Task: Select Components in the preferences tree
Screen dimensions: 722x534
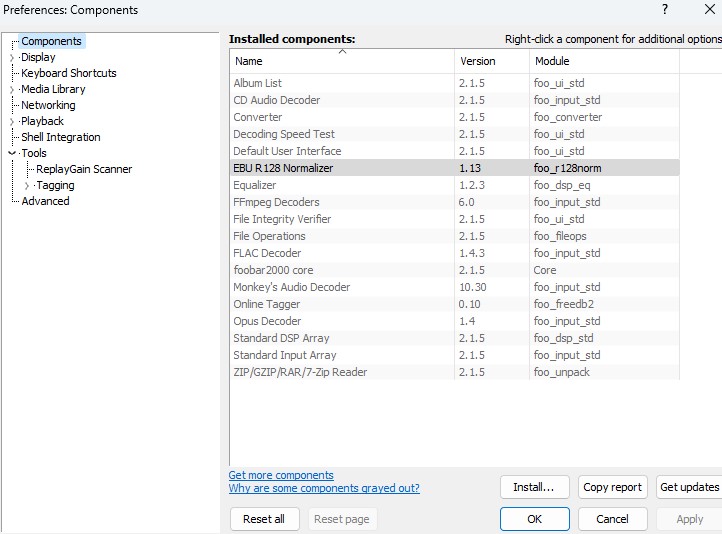Action: 52,41
